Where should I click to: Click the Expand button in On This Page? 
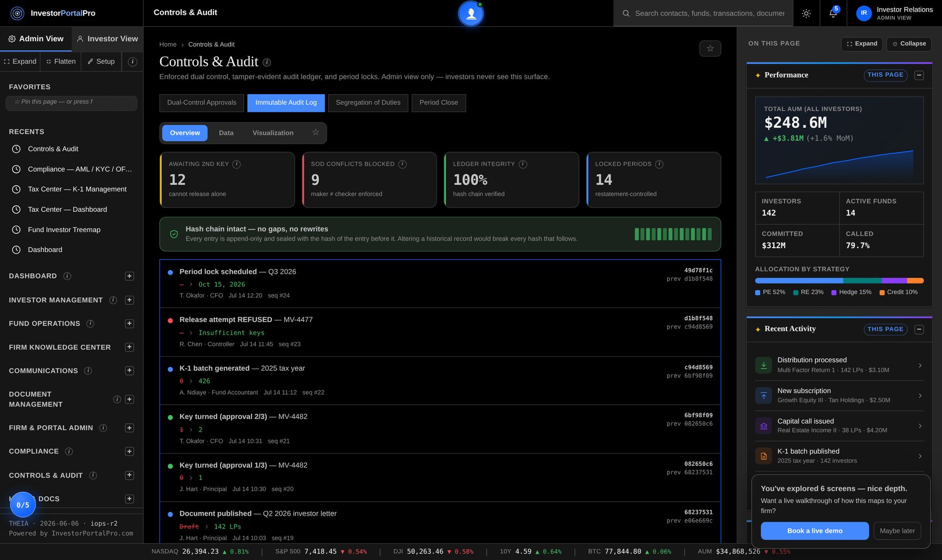(x=862, y=44)
